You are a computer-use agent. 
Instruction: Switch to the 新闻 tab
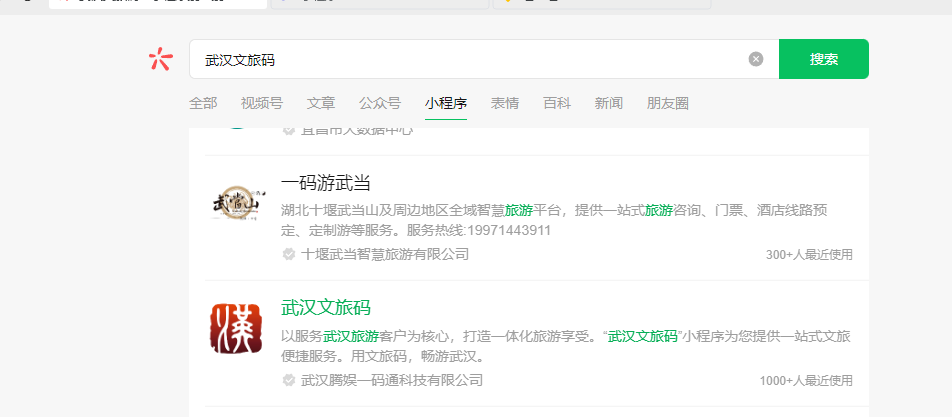[x=608, y=103]
